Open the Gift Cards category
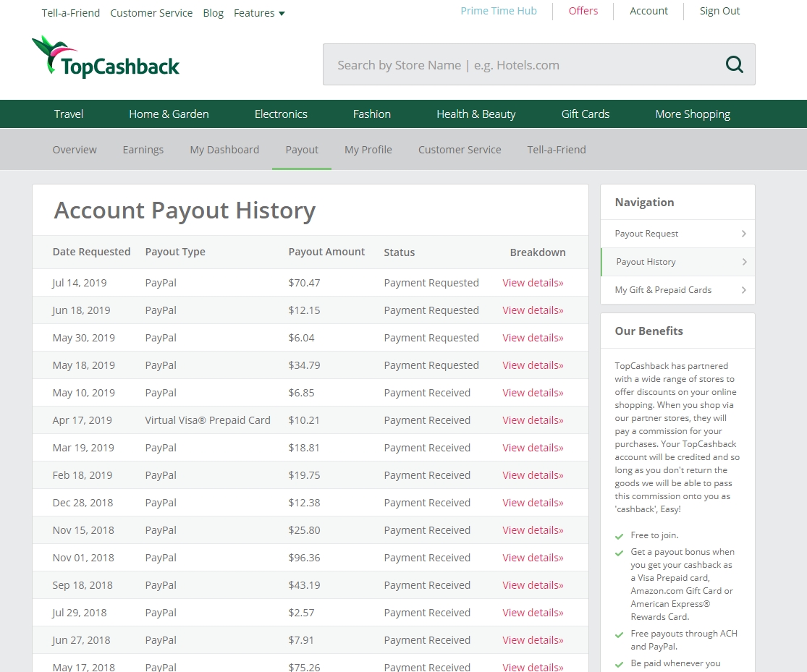 (x=585, y=114)
